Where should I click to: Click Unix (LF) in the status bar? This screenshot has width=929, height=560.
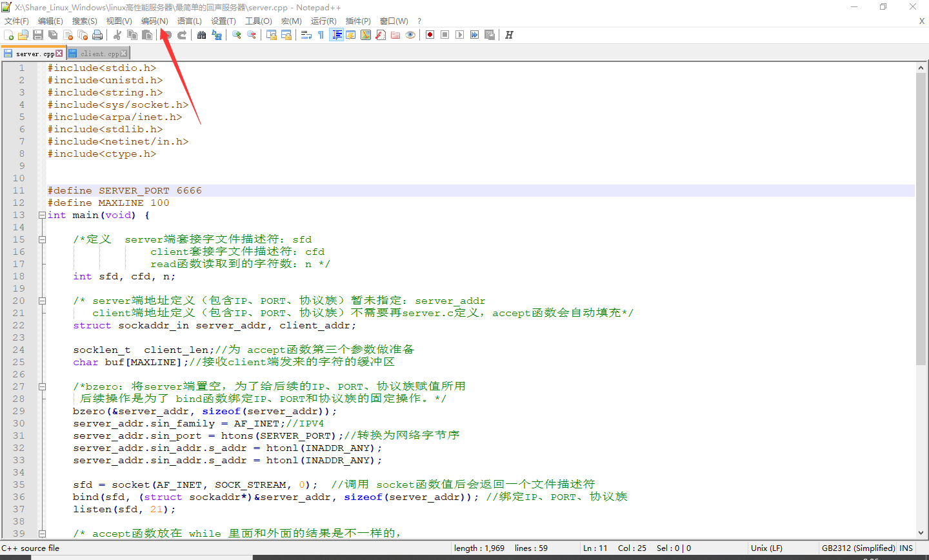765,548
